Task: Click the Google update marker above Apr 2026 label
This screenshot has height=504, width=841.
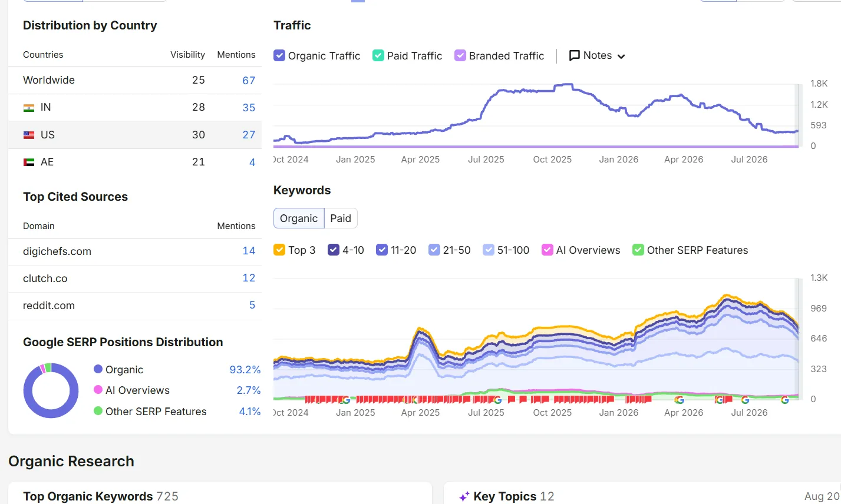Action: 680,400
